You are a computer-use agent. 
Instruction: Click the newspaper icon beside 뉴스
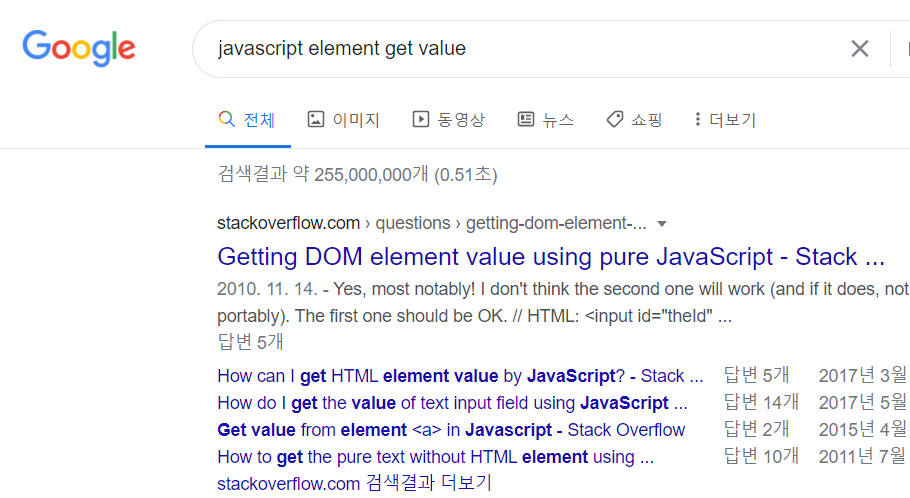(x=526, y=119)
